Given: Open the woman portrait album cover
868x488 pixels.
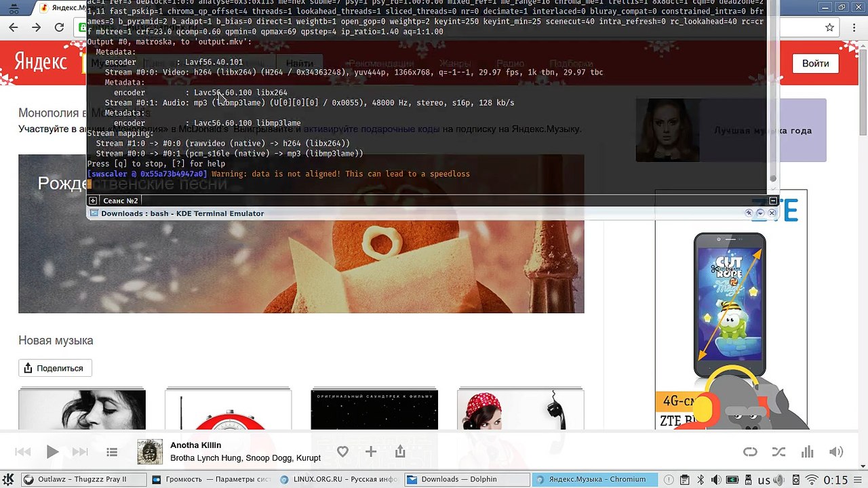Looking at the screenshot, I should coord(82,409).
